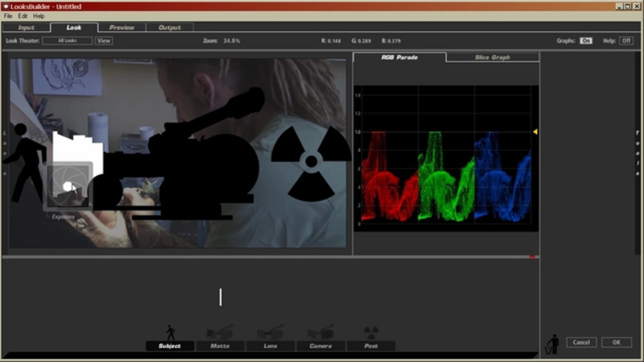Click the Exposure aperture tool thumbnail
The height and width of the screenshot is (362, 644).
point(68,186)
